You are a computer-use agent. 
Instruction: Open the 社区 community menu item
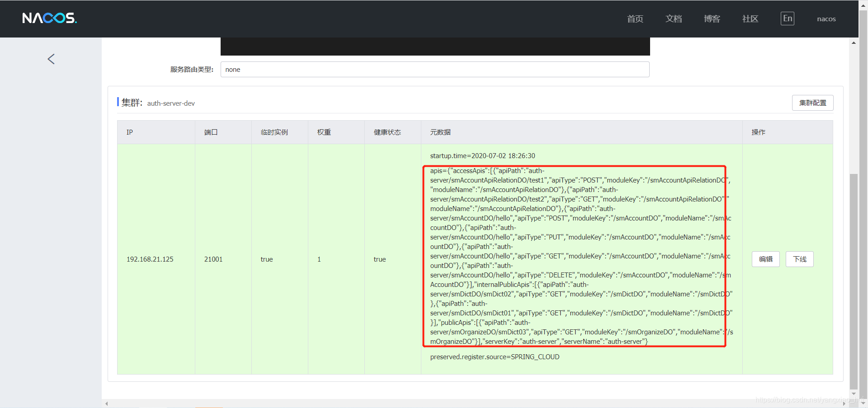coord(750,19)
